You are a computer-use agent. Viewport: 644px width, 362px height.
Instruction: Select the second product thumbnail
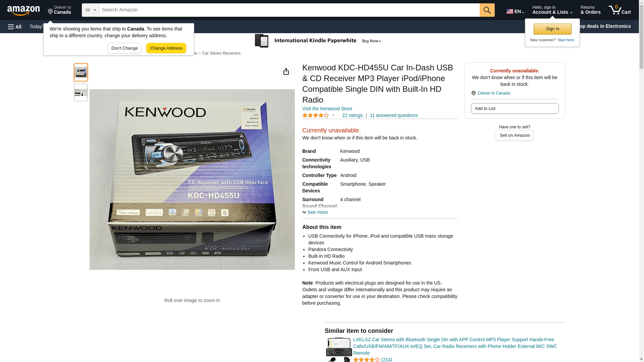pyautogui.click(x=81, y=93)
